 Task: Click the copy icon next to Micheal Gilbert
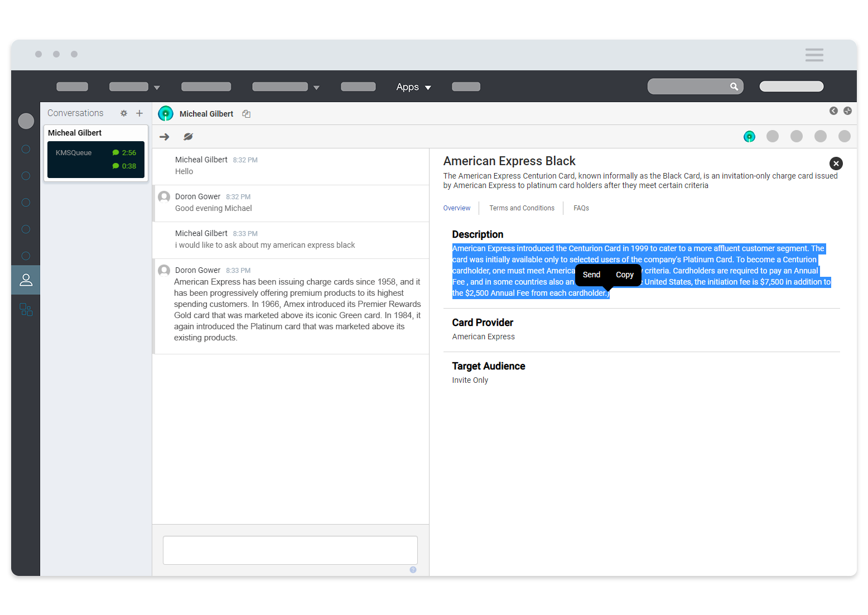point(246,113)
